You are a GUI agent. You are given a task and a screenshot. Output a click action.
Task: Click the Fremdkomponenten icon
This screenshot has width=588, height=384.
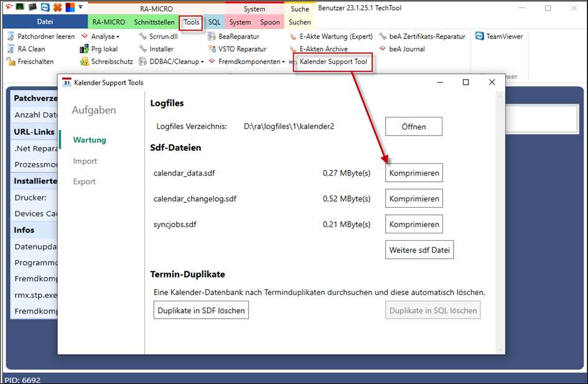[212, 61]
